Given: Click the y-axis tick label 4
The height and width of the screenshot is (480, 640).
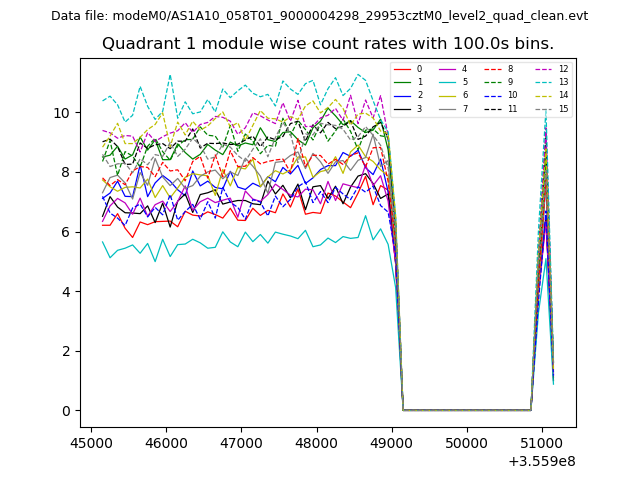Looking at the screenshot, I should [x=67, y=291].
